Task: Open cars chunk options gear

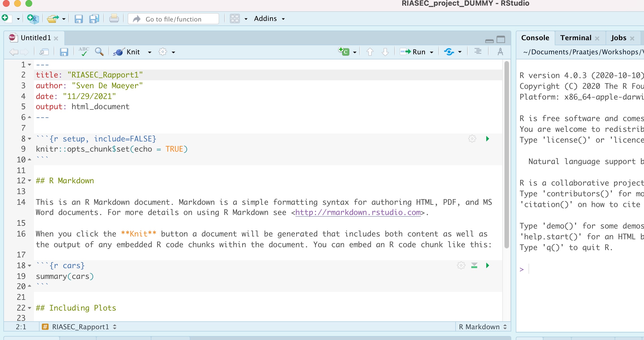Action: click(x=461, y=265)
